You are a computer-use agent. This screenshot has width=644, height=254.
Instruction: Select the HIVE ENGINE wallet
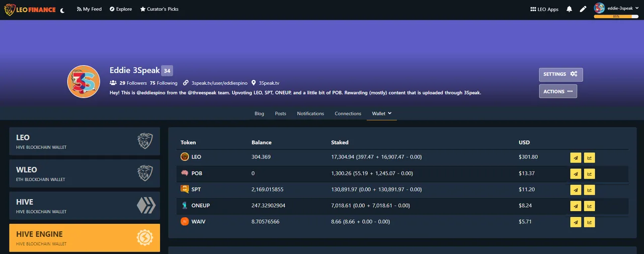85,238
